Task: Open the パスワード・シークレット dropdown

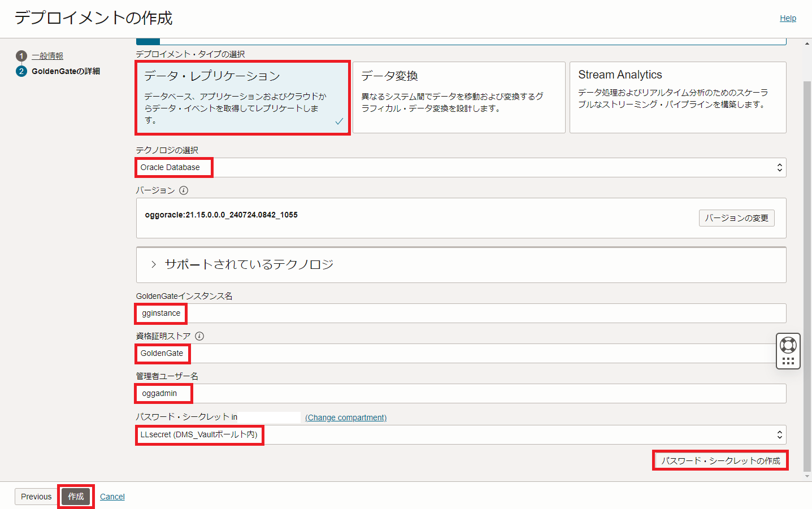Action: [x=460, y=435]
